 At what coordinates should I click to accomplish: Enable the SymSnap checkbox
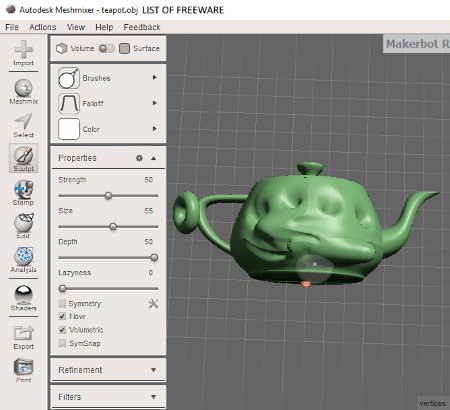(x=62, y=343)
